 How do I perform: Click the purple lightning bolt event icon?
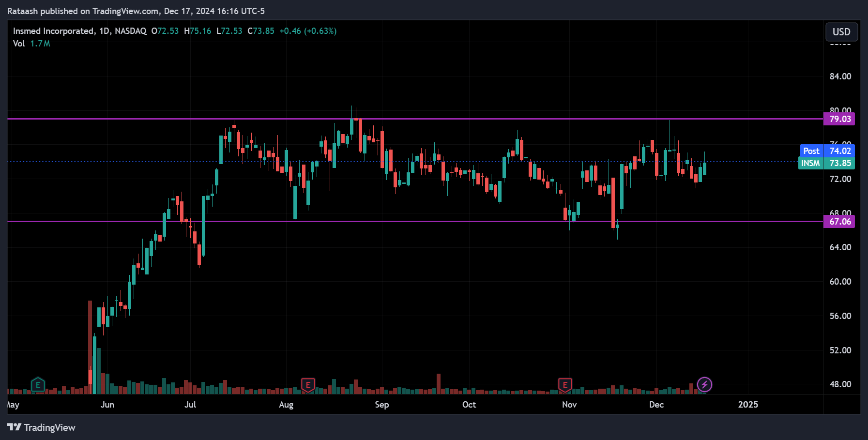coord(704,385)
